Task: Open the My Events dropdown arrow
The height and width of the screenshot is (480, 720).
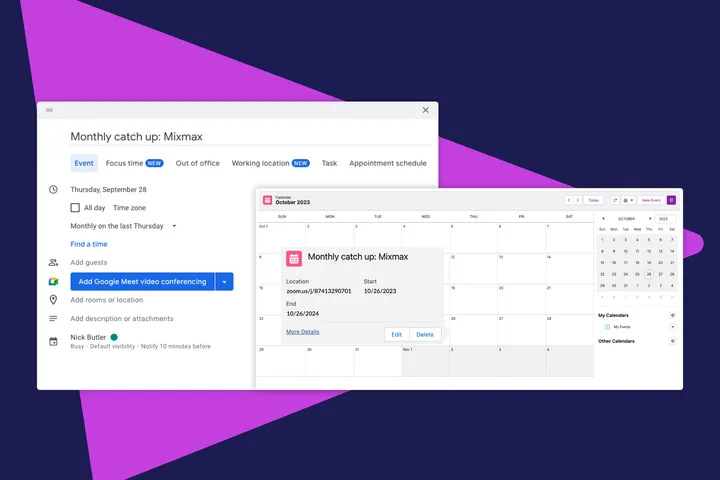Action: pos(672,327)
